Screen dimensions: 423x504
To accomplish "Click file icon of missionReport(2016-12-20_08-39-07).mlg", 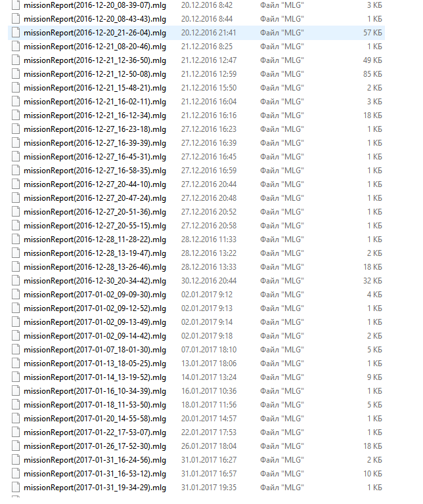I will coord(16,5).
